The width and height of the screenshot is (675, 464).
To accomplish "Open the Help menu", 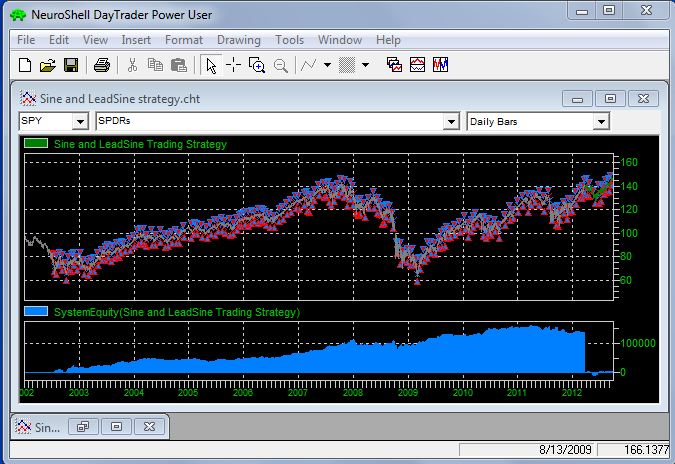I will 388,40.
